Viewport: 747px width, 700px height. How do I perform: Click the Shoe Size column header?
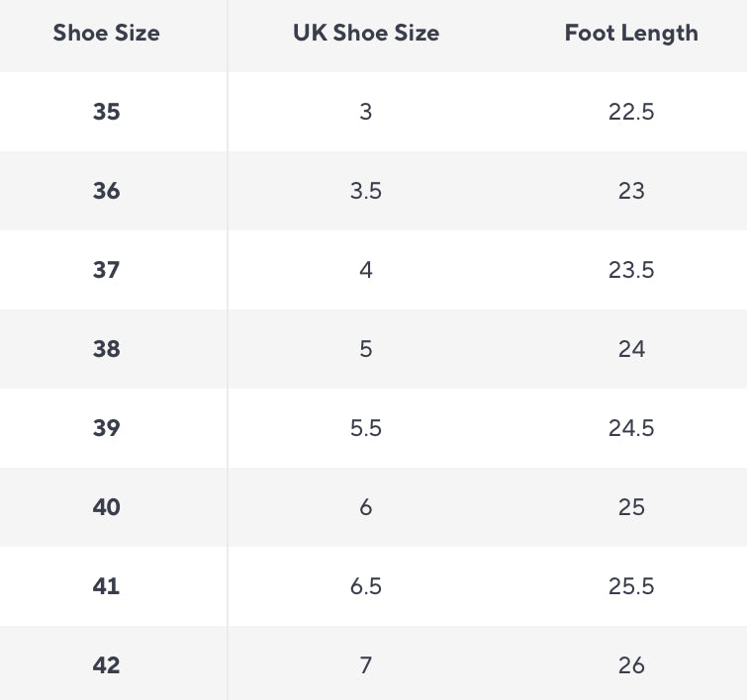106,33
